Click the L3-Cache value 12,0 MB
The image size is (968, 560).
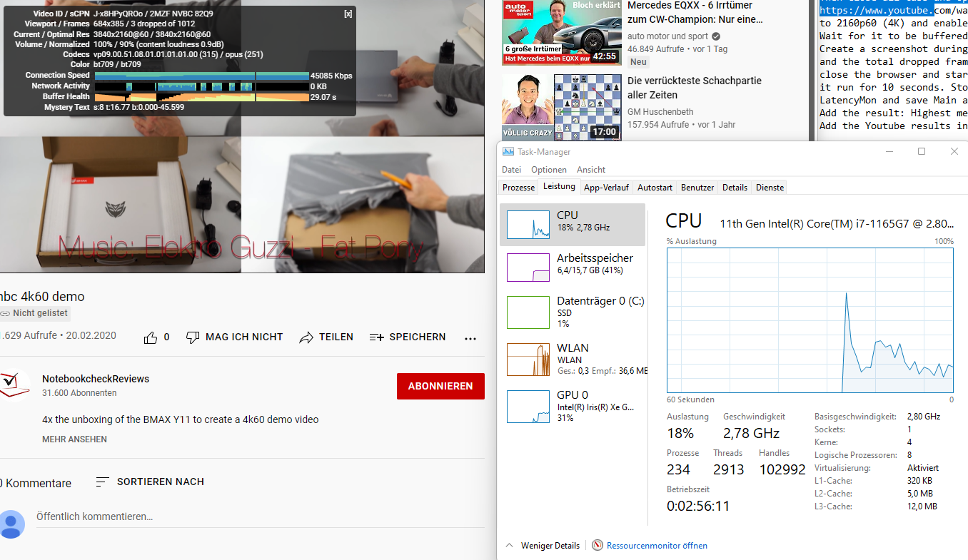pyautogui.click(x=922, y=506)
